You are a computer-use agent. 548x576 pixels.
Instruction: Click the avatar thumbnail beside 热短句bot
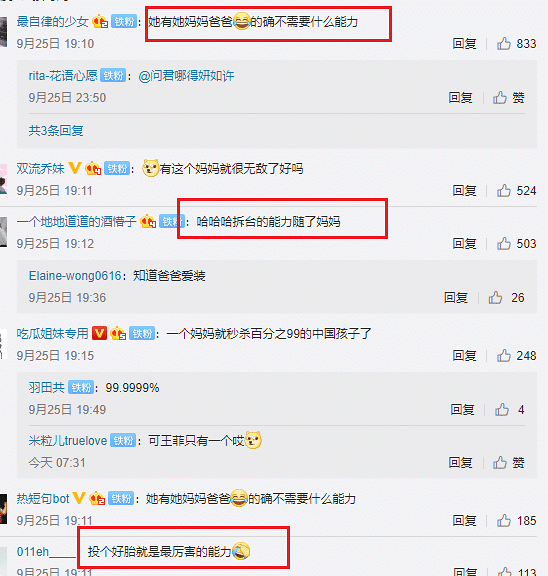(x=3, y=509)
